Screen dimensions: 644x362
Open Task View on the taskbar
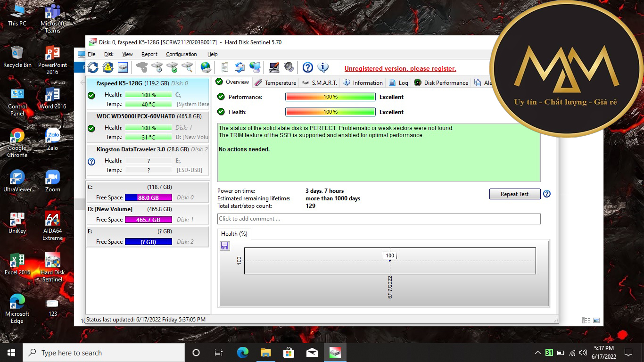[x=219, y=353]
